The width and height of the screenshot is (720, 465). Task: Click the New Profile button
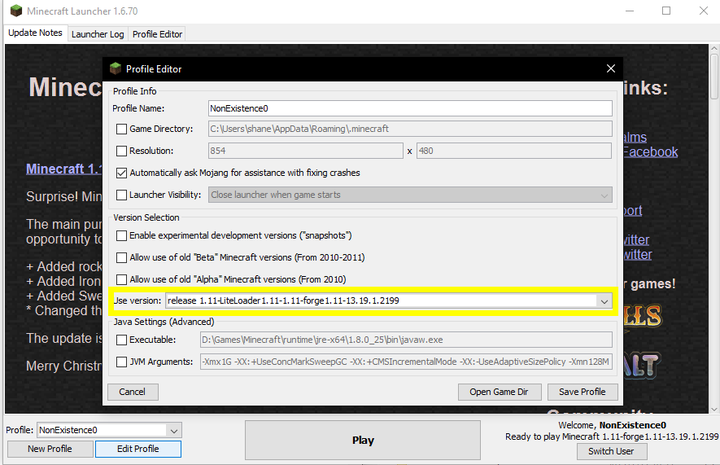coord(50,449)
